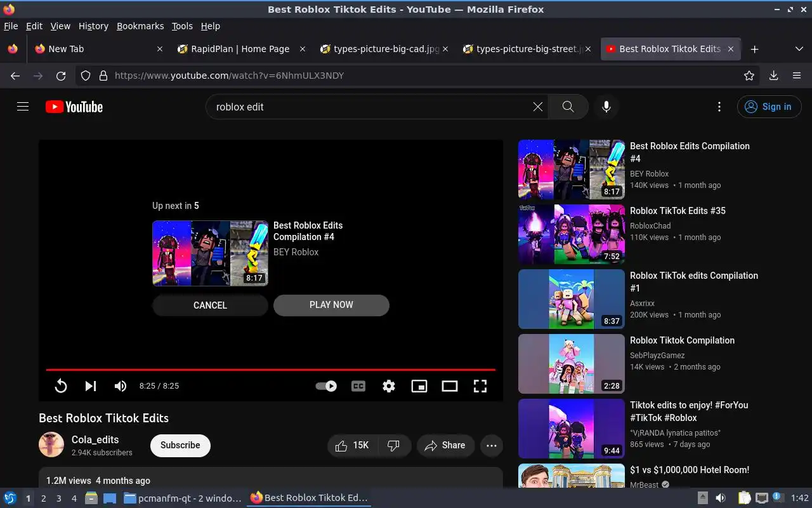812x508 pixels.
Task: Open Firefox File menu
Action: (x=11, y=26)
